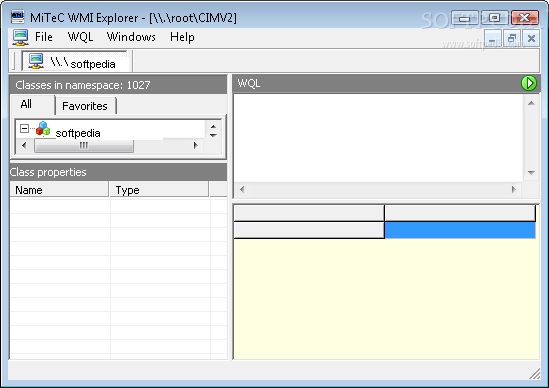
Task: Restore the inner MDI child window
Action: pos(512,38)
